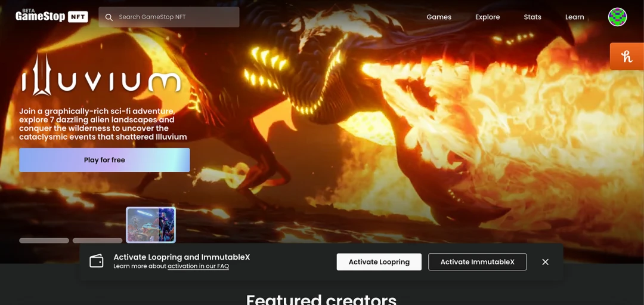Screen dimensions: 644x305
Task: Click the magnifying glass search icon
Action: [x=109, y=17]
